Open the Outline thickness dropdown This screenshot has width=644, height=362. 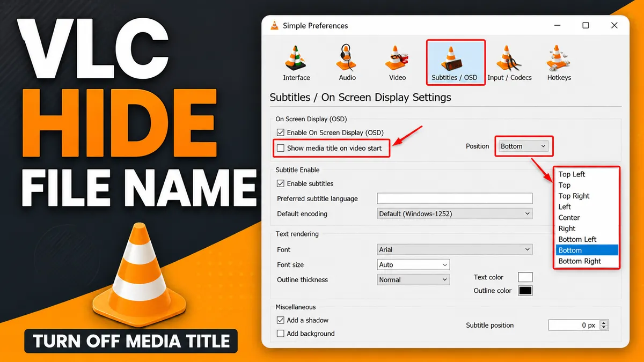coord(414,279)
